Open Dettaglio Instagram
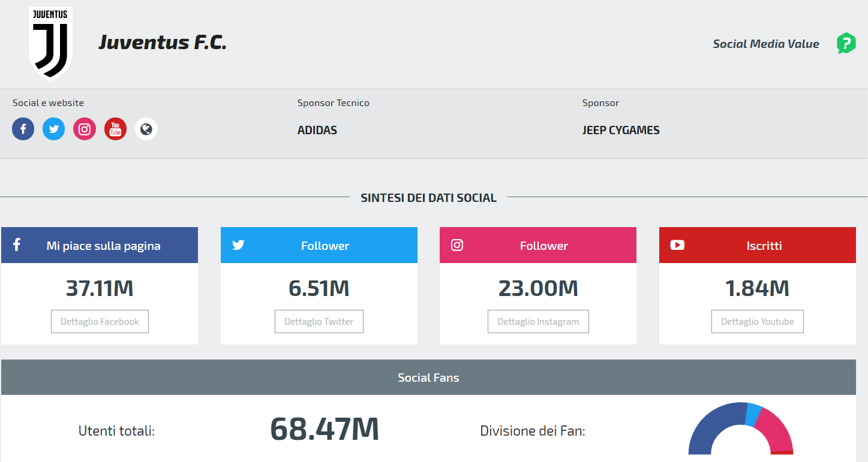The image size is (868, 462). (538, 321)
